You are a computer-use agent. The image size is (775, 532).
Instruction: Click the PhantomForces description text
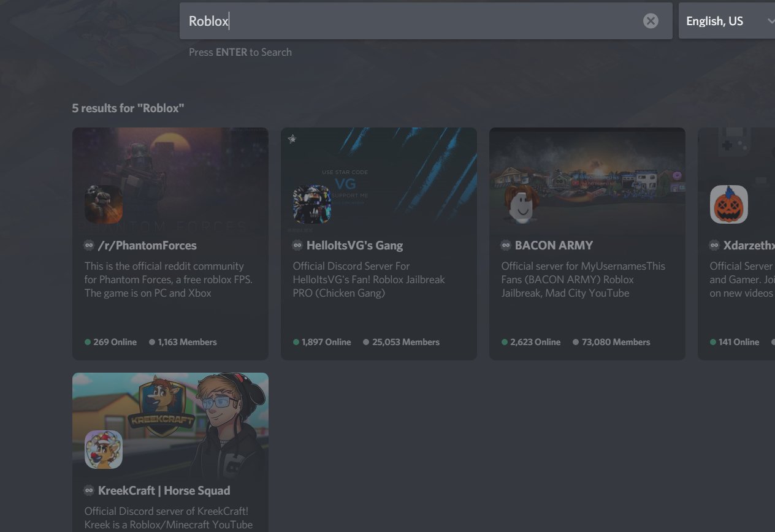[x=169, y=279]
